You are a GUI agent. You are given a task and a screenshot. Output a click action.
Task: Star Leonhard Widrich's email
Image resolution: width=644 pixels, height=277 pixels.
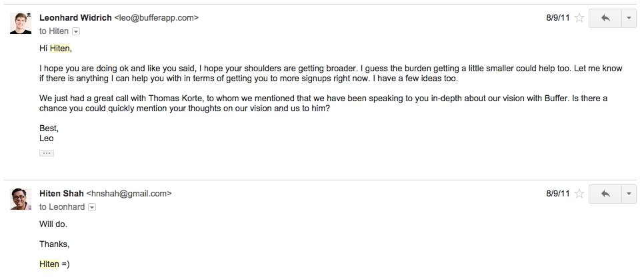579,18
